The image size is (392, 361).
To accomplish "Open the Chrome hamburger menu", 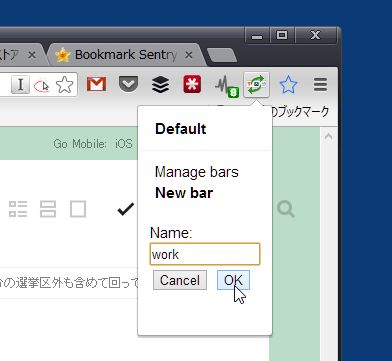I will (320, 85).
